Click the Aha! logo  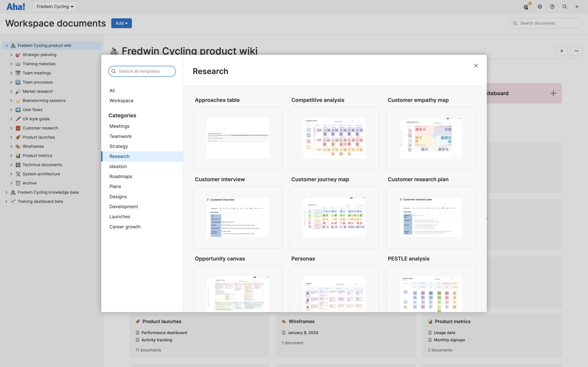pos(16,6)
